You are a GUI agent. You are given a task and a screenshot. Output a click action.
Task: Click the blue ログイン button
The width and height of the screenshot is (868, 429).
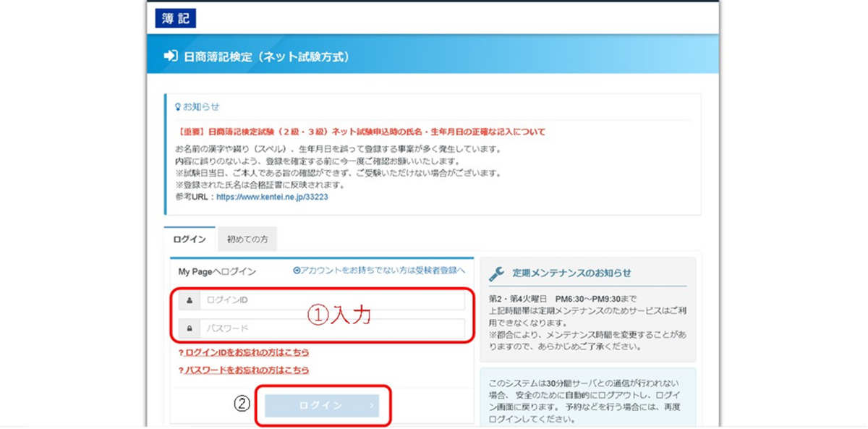point(321,406)
